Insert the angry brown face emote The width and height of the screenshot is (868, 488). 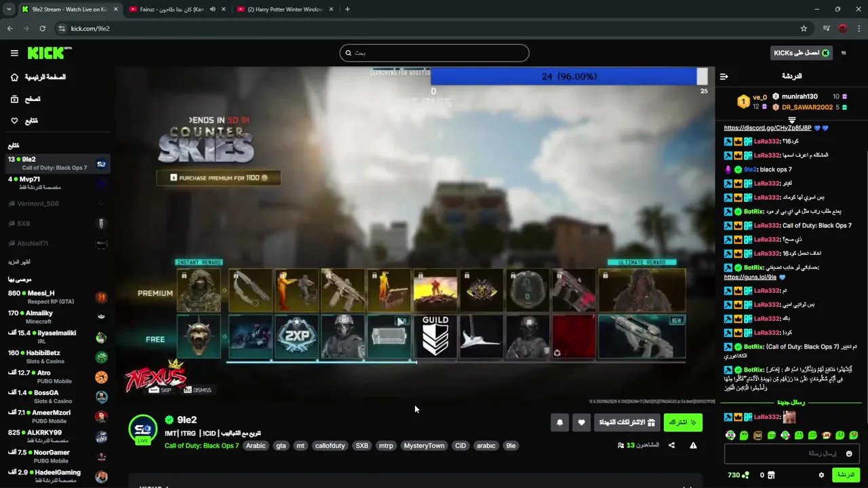757,435
